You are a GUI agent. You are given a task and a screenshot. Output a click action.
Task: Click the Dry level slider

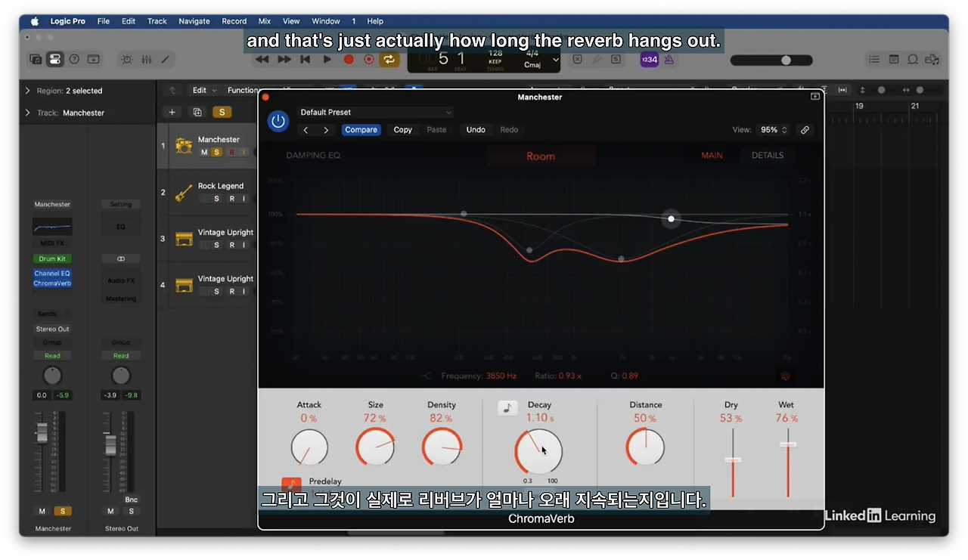(733, 459)
